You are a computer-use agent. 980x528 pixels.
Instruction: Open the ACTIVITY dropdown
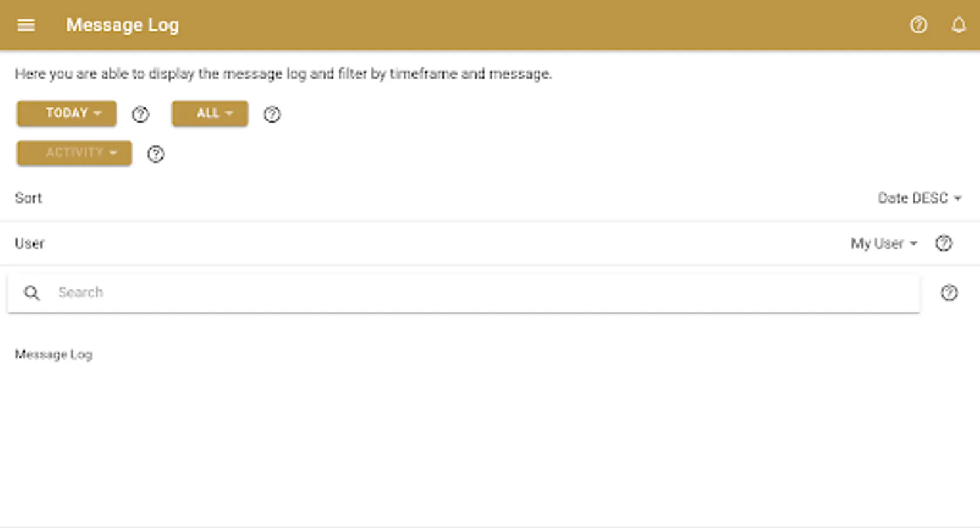(x=75, y=153)
